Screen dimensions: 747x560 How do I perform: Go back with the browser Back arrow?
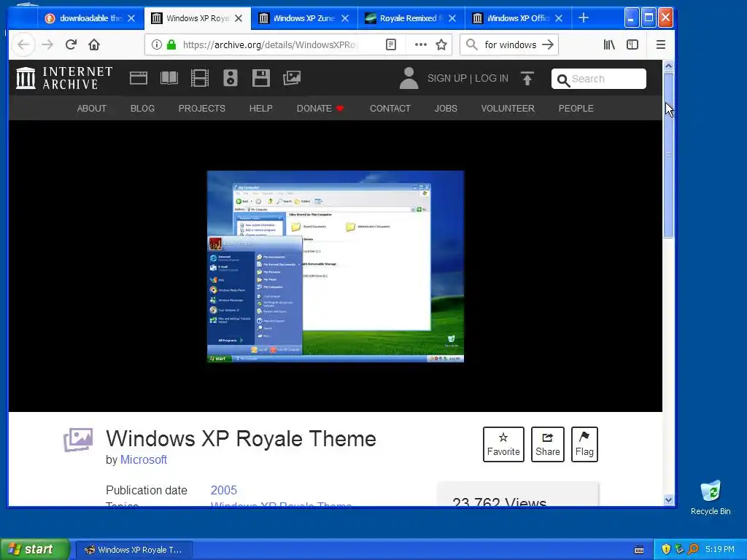coord(23,44)
